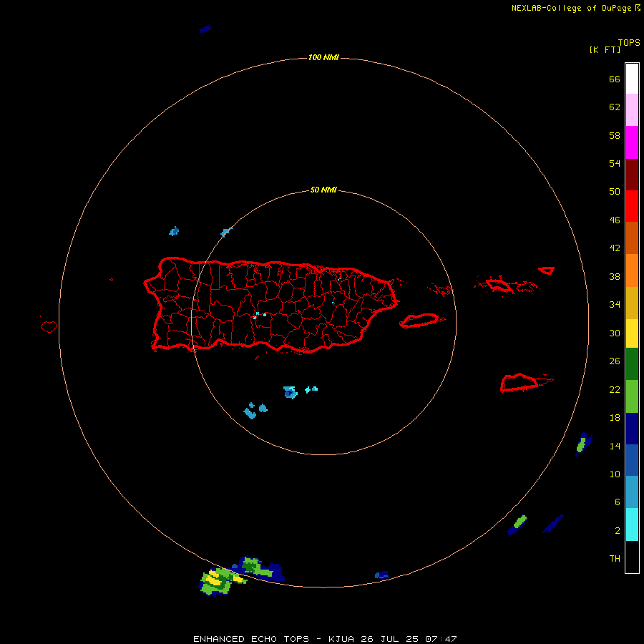Click the mustard gold legend swatch
The height and width of the screenshot is (644, 644).
point(632,303)
